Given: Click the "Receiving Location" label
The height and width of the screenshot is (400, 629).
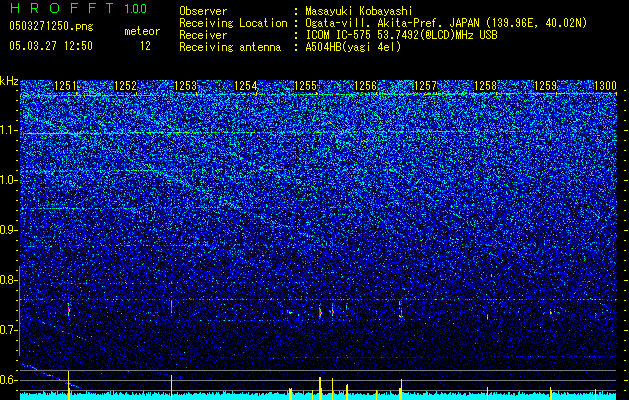Looking at the screenshot, I should tap(233, 23).
